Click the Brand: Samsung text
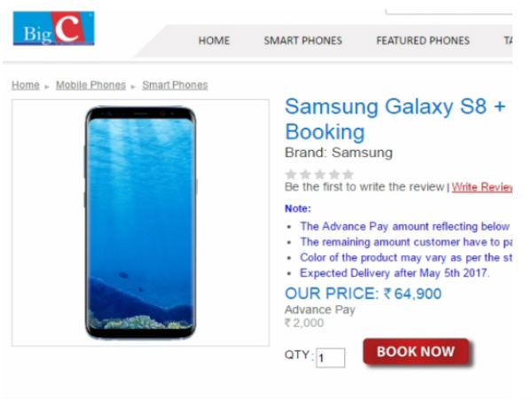 click(338, 153)
